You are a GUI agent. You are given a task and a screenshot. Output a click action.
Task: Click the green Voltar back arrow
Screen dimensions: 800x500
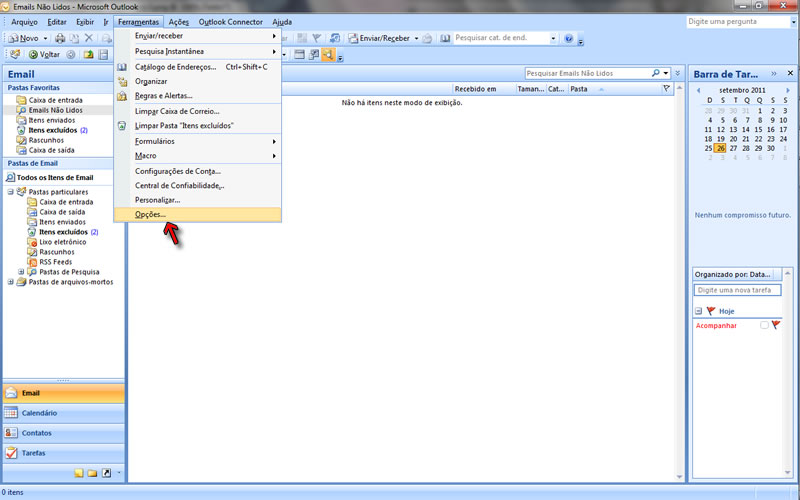[x=33, y=55]
